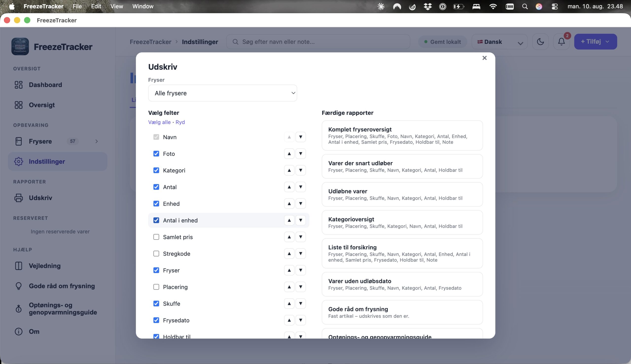Image resolution: width=631 pixels, height=364 pixels.
Task: Move Foto field down with arrow
Action: tap(300, 154)
